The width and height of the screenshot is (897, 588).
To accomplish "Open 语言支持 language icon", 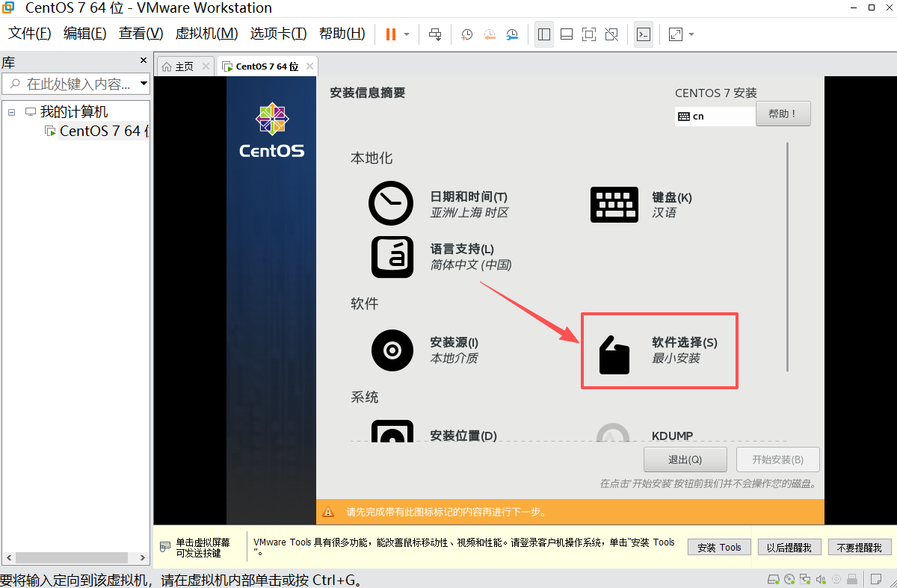I will click(392, 256).
